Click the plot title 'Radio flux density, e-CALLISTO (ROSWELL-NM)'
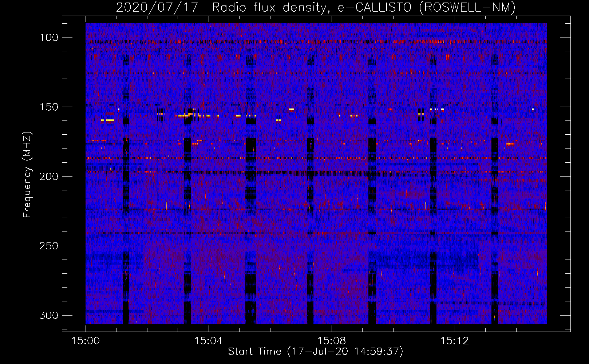 click(x=364, y=8)
